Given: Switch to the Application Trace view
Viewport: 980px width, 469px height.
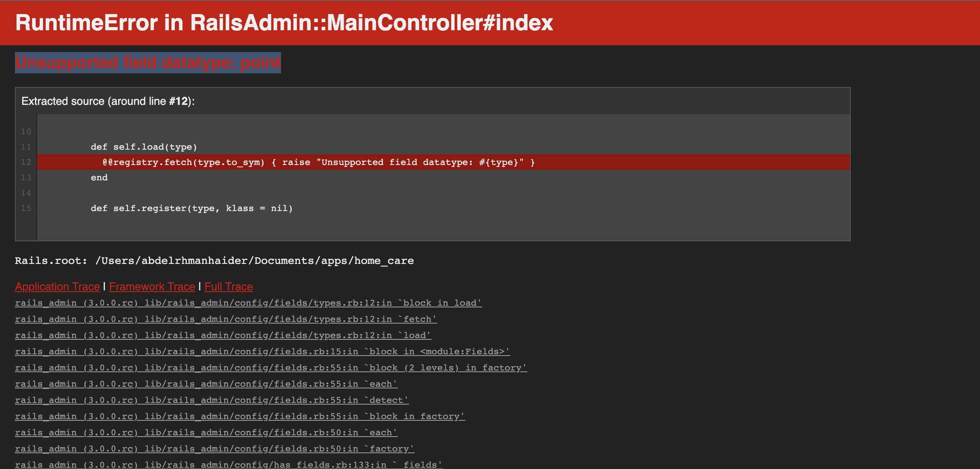Looking at the screenshot, I should (57, 287).
